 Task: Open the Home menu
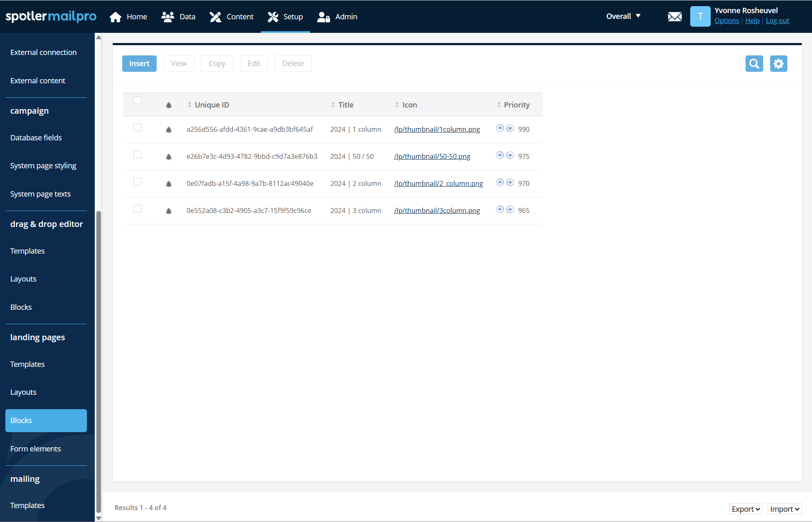(128, 16)
